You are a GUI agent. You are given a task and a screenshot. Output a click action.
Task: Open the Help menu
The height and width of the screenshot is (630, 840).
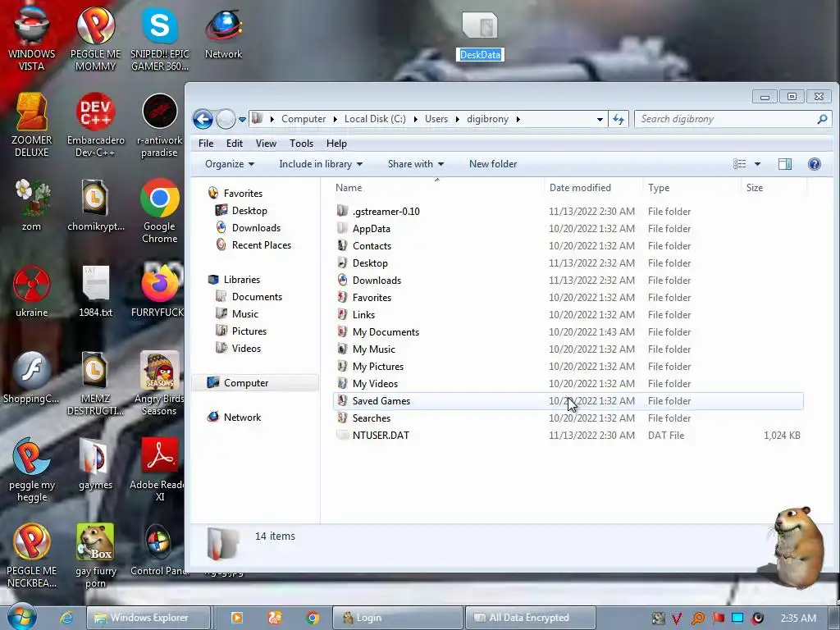click(336, 144)
